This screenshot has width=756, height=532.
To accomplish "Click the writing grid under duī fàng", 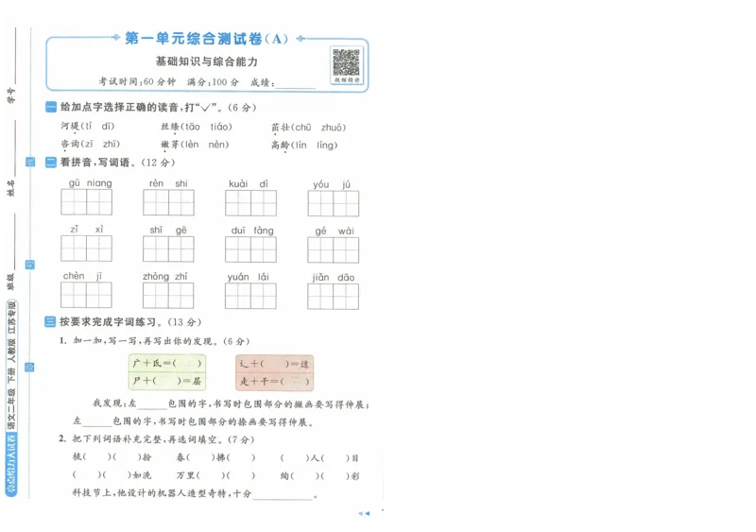I will [x=250, y=249].
